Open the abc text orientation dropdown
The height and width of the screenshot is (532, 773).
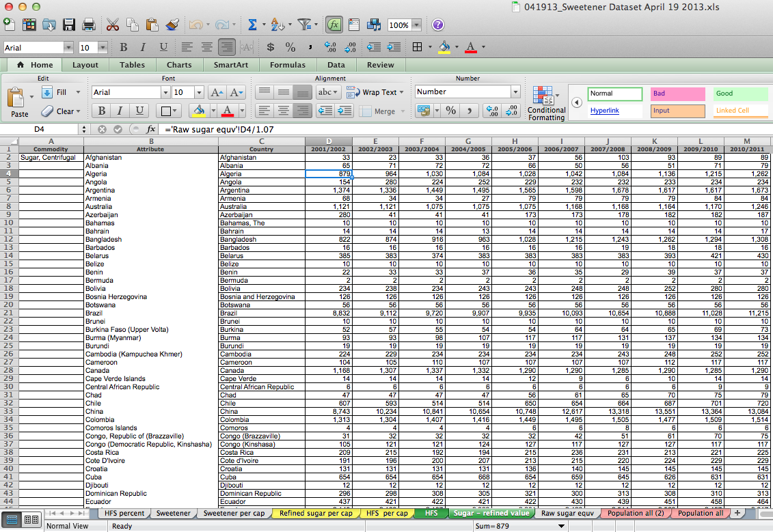tap(328, 92)
